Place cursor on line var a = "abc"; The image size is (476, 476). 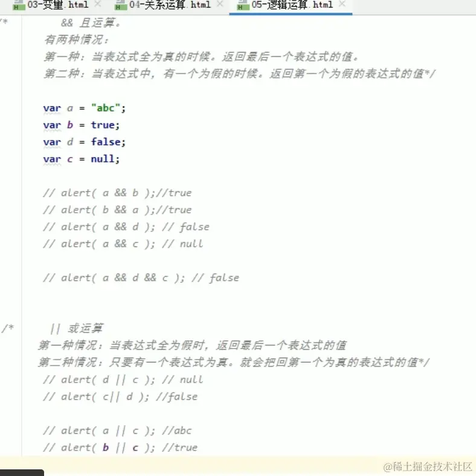(85, 108)
